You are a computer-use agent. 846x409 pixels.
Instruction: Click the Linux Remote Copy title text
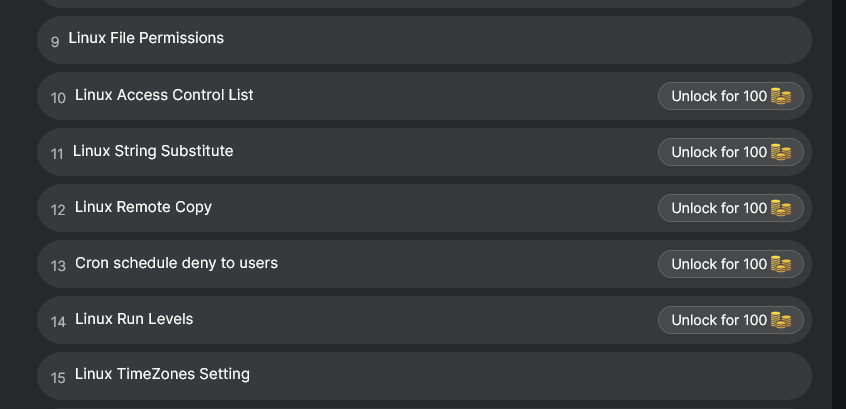pos(143,207)
